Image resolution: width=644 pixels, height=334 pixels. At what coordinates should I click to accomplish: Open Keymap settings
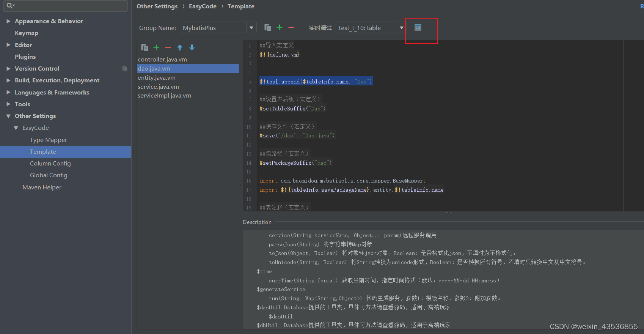click(27, 33)
